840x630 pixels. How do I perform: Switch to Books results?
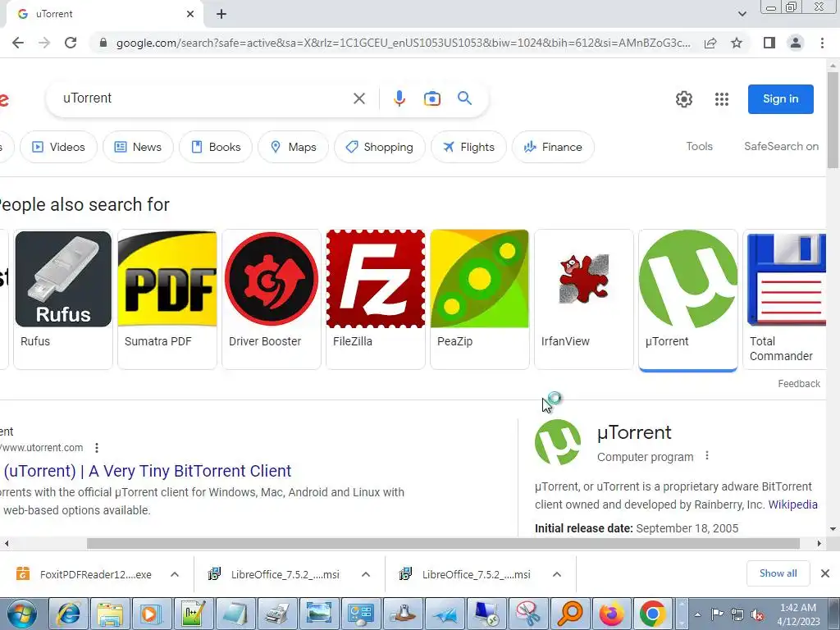pos(216,147)
